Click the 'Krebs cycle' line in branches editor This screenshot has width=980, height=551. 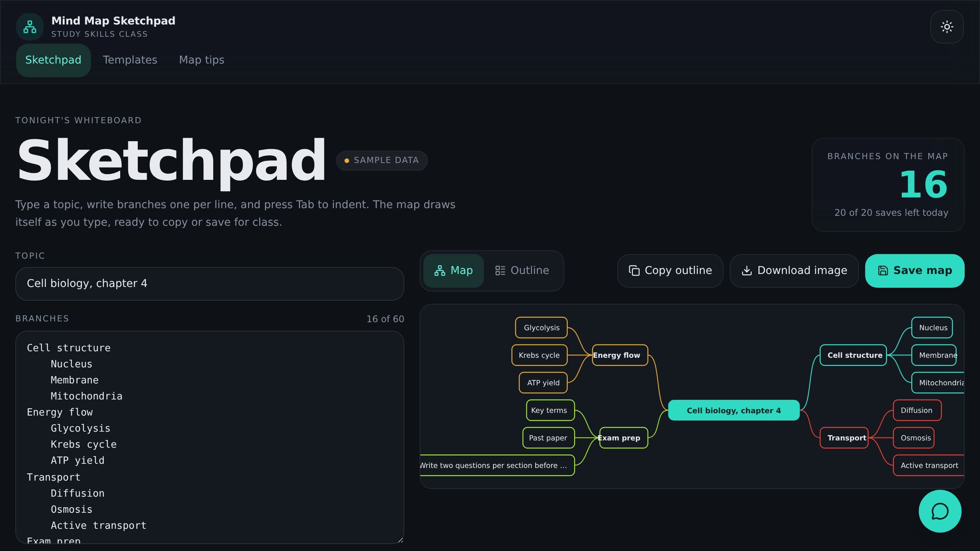pyautogui.click(x=83, y=445)
